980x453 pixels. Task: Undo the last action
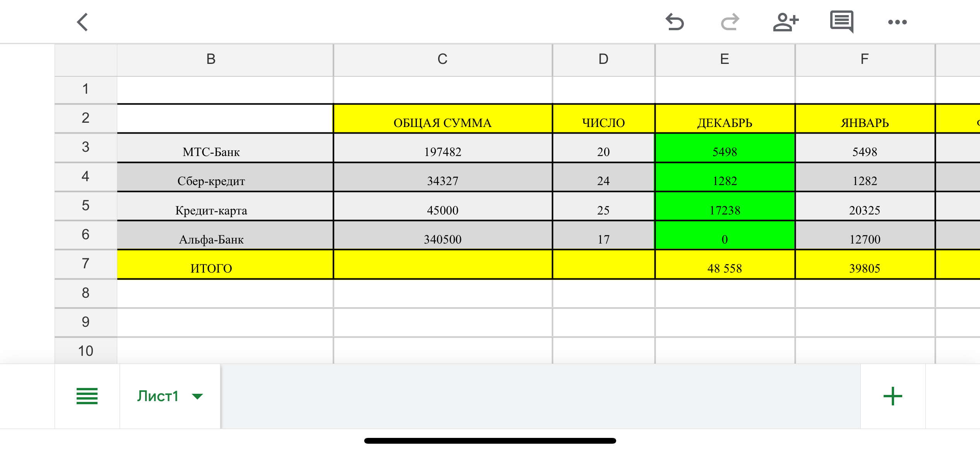coord(675,22)
